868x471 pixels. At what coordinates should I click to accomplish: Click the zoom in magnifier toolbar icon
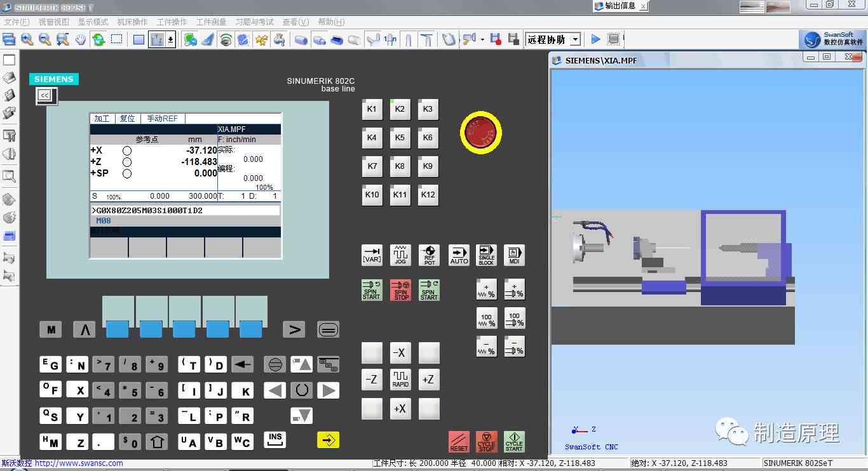[27, 39]
